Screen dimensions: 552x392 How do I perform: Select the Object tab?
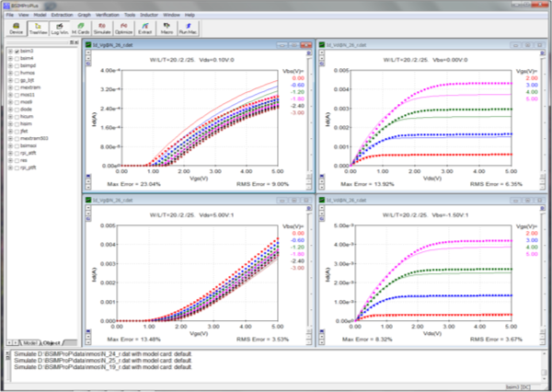click(x=52, y=342)
